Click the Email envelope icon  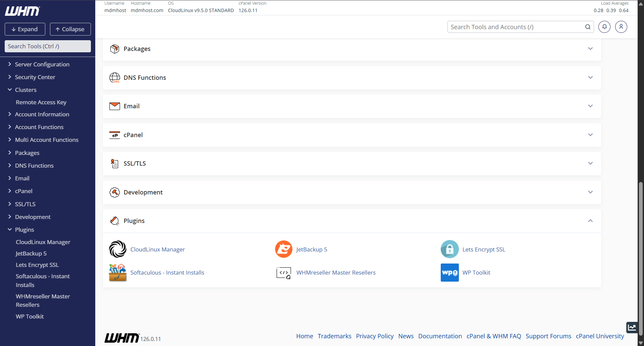[115, 106]
